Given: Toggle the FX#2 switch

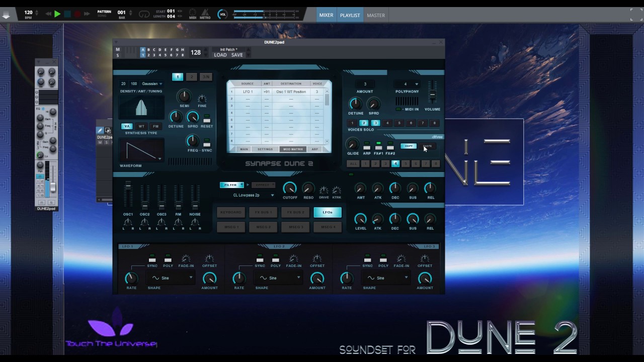Looking at the screenshot, I should pyautogui.click(x=390, y=146).
